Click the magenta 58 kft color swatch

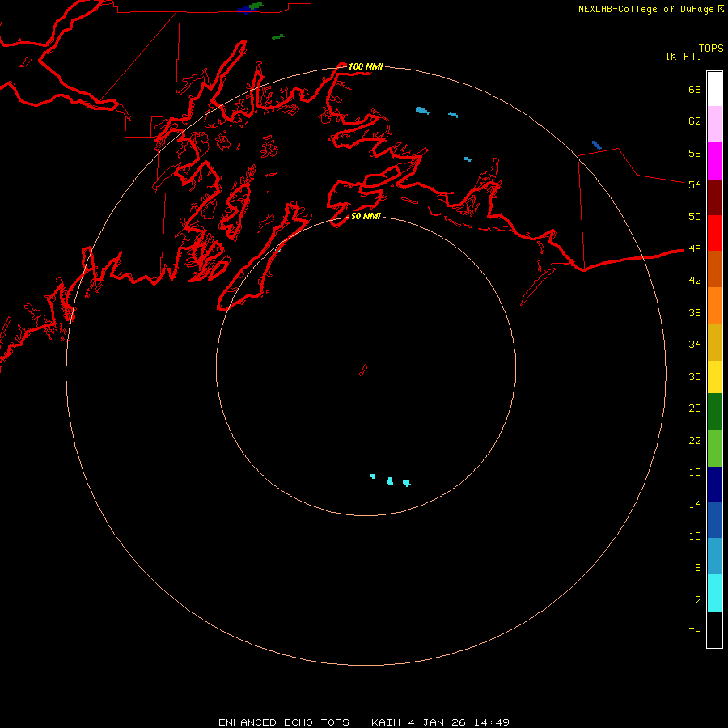coord(714,161)
